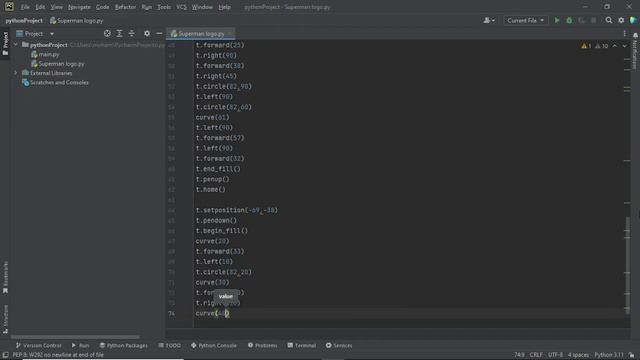Expand all items in the Project panel

pyautogui.click(x=119, y=33)
